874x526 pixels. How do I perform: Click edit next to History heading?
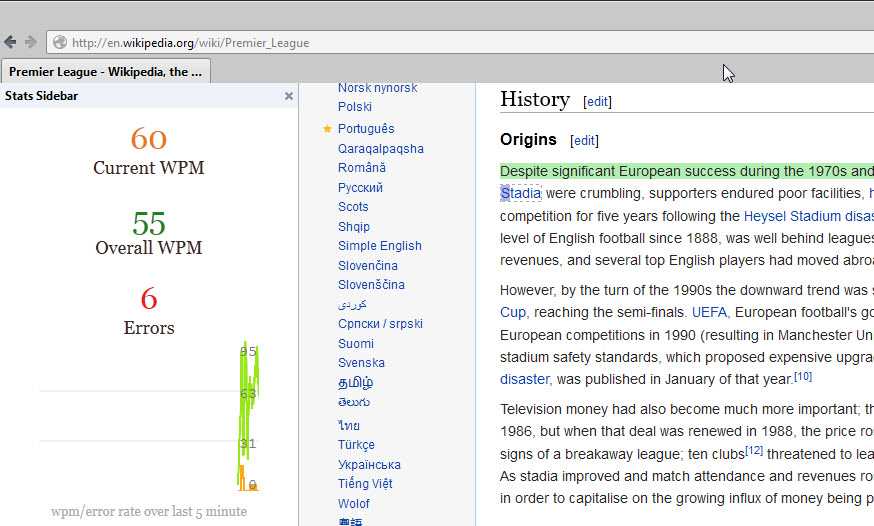597,101
